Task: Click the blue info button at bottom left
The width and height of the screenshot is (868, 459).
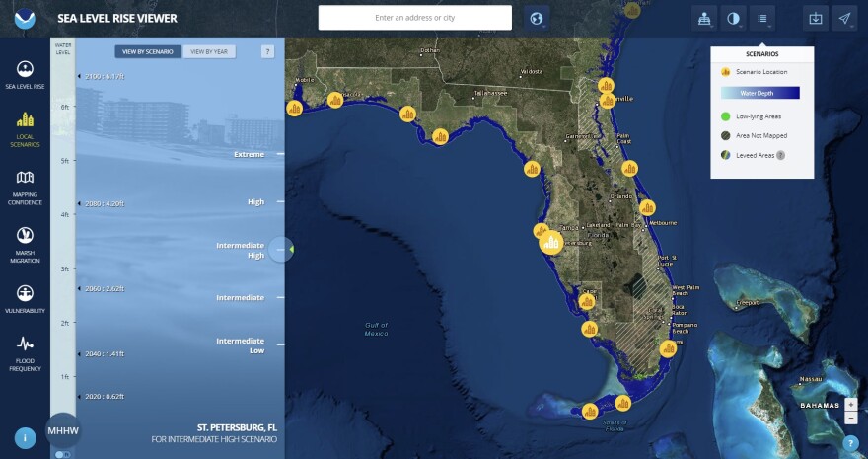Action: click(x=25, y=437)
